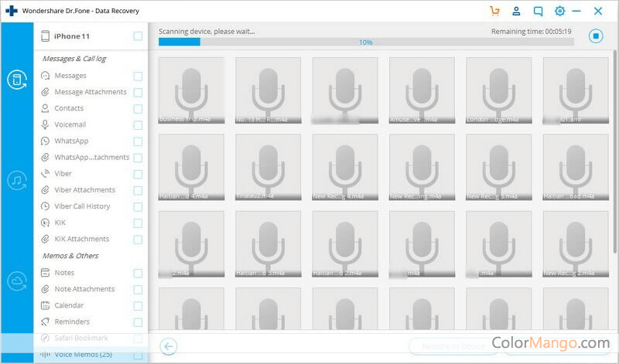Click the scan progress bar

366,43
